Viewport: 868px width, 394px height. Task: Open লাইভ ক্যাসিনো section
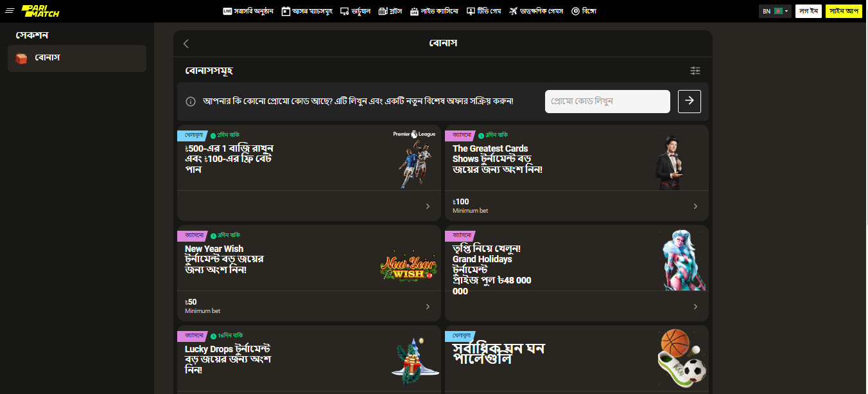435,11
